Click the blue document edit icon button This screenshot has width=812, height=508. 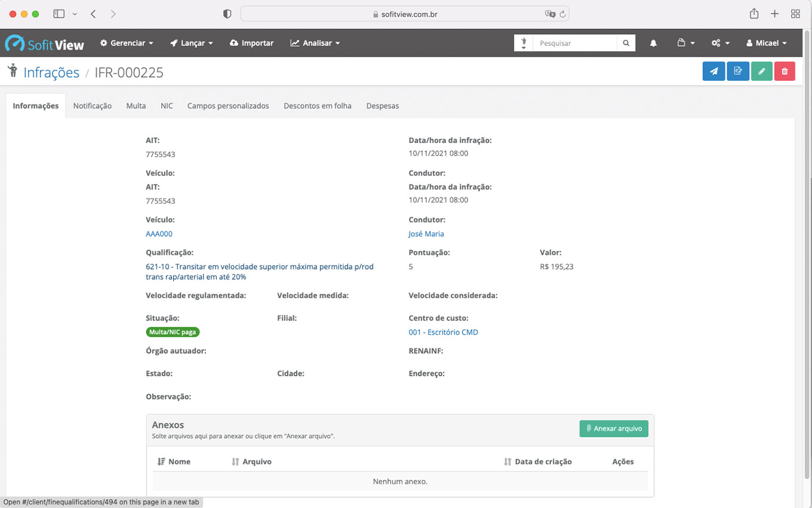[737, 71]
